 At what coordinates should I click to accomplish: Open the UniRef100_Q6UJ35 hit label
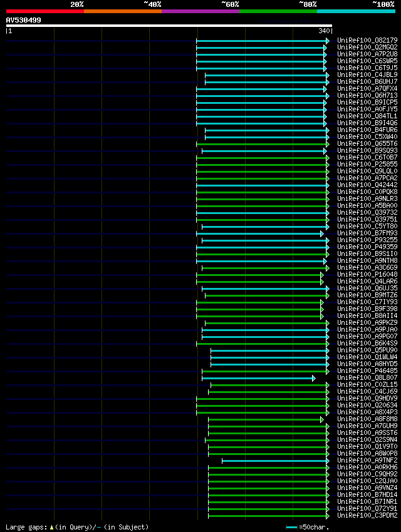pyautogui.click(x=367, y=288)
